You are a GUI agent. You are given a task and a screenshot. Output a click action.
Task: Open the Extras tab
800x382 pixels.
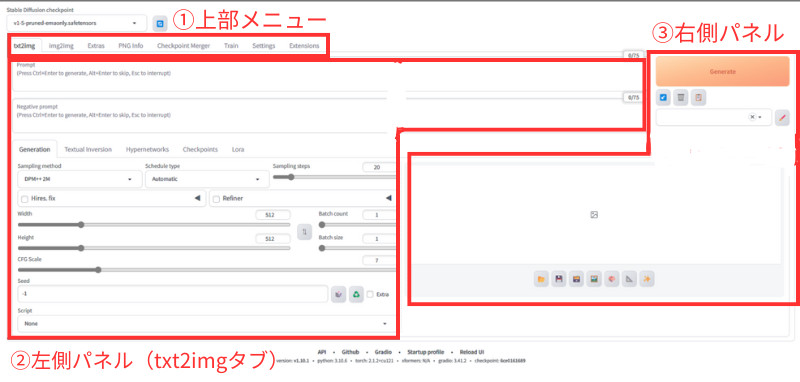(x=96, y=46)
